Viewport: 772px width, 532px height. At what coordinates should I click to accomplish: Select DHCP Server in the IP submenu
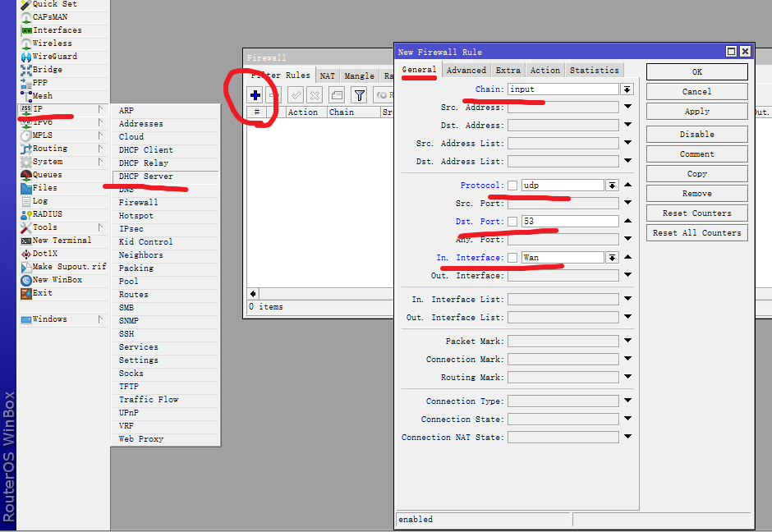point(166,177)
